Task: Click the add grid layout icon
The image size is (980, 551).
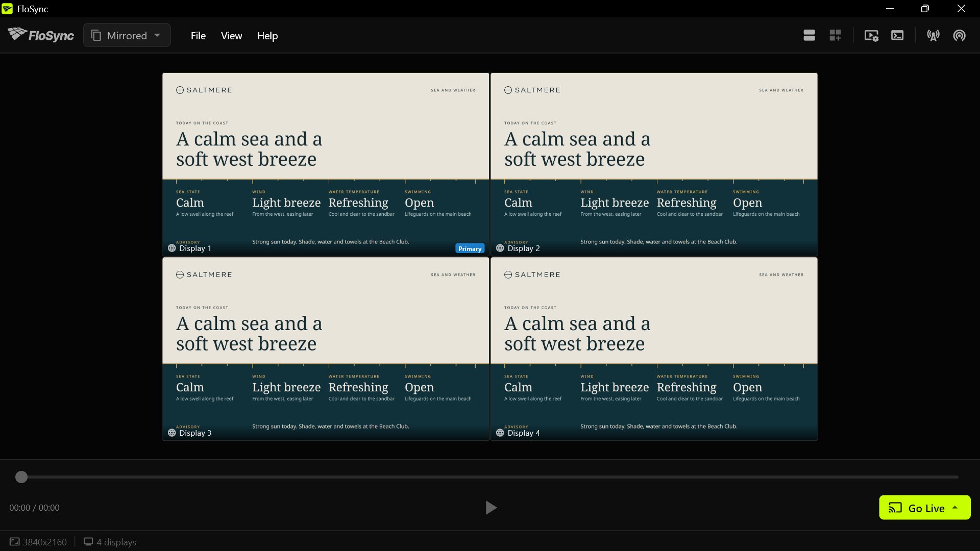Action: click(835, 35)
